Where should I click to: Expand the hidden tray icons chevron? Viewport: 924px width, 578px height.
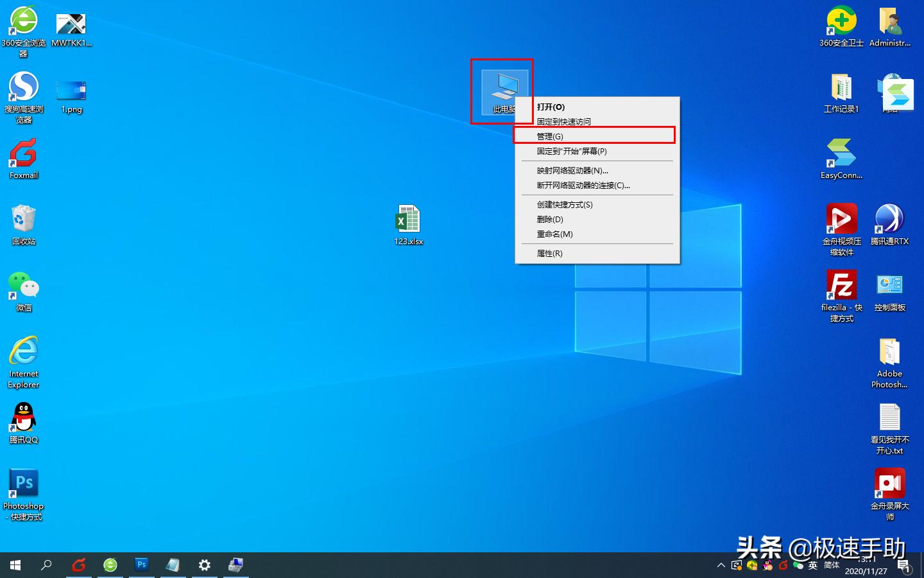(721, 565)
